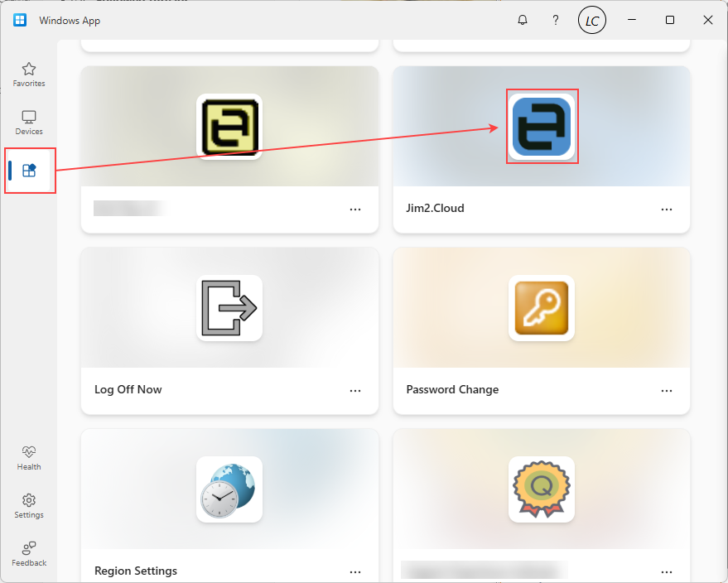The width and height of the screenshot is (728, 583).
Task: Click the Region Settings globe-clock icon
Action: click(229, 489)
